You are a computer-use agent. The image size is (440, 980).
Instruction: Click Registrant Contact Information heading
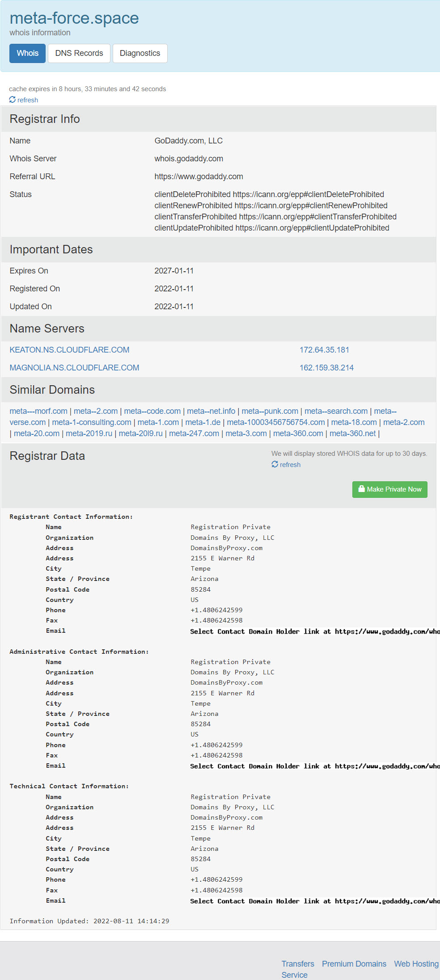tap(71, 517)
